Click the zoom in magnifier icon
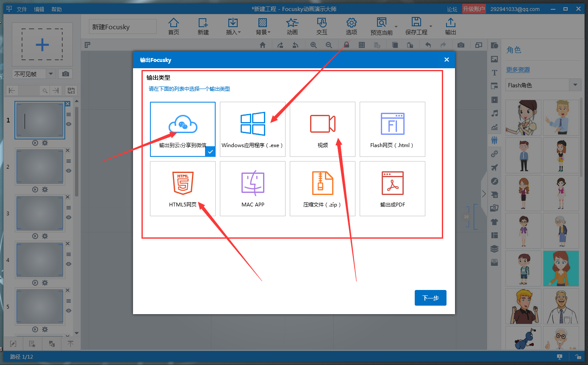Viewport: 588px width, 365px height. (x=313, y=45)
